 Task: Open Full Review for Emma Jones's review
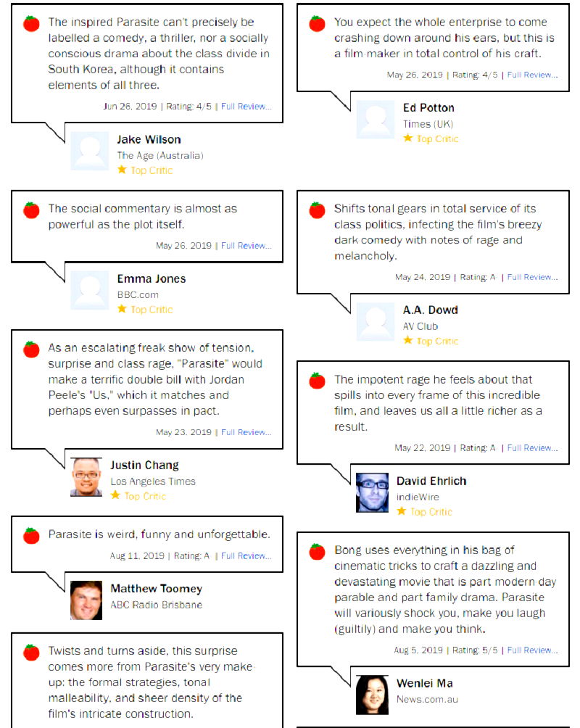pyautogui.click(x=246, y=246)
